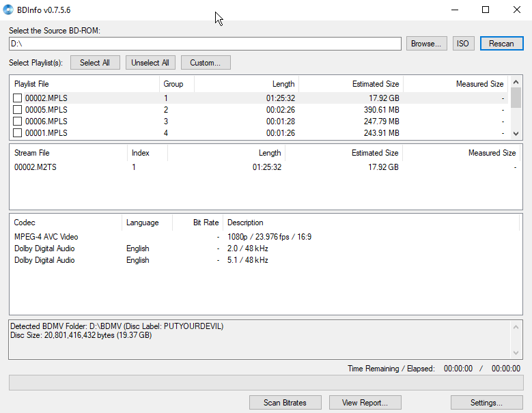Click the playlist list scrollbar thumb
Image resolution: width=532 pixels, height=413 pixels.
coord(516,98)
